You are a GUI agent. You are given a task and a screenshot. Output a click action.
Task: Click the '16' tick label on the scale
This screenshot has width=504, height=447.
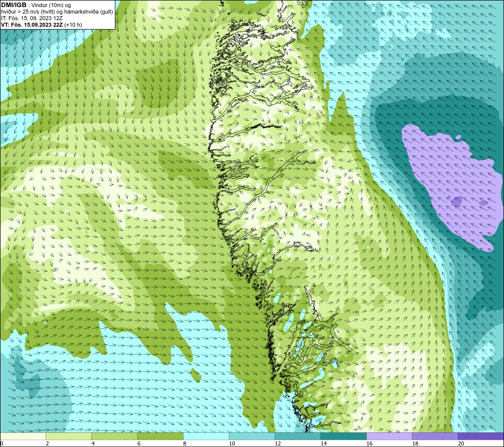(369, 443)
